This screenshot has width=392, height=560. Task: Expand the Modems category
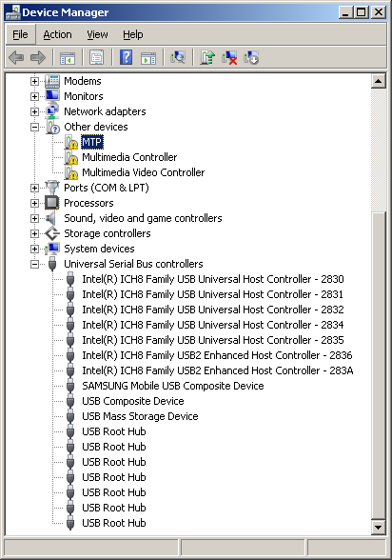[x=34, y=81]
